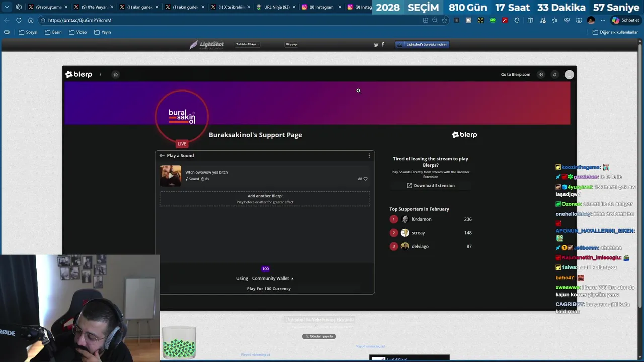Open the Yayın bookmarks folder

tap(103, 32)
